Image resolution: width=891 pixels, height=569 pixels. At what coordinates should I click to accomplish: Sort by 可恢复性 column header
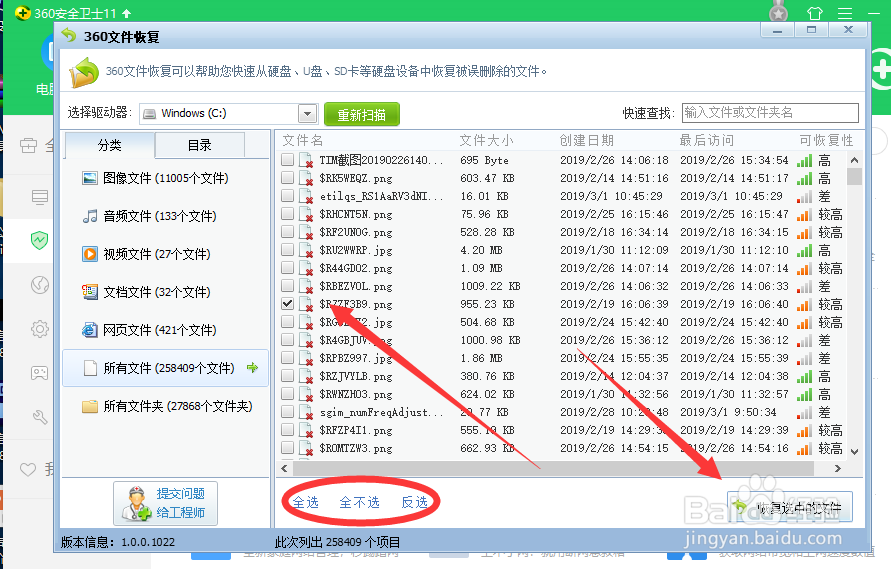826,140
